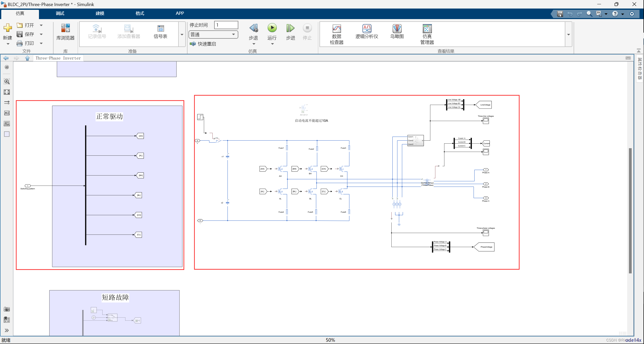The image size is (644, 344).
Task: Toggle Fast Restart (快速重启)
Action: point(203,44)
